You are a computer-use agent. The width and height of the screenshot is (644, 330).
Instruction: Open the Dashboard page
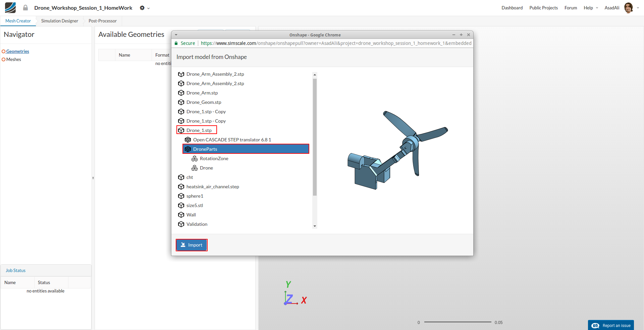pos(512,8)
